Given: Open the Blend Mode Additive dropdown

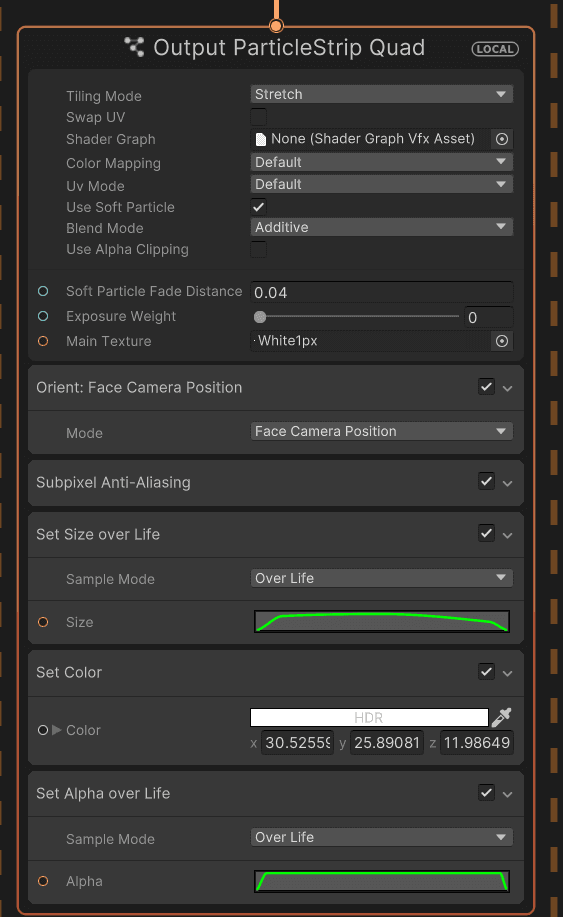Looking at the screenshot, I should click(382, 227).
